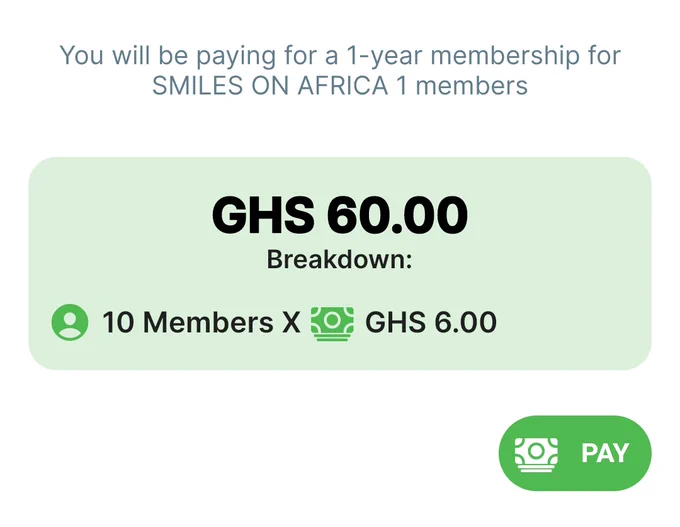680x527 pixels.
Task: Select the GHS 60.00 total amount
Action: pyautogui.click(x=340, y=215)
